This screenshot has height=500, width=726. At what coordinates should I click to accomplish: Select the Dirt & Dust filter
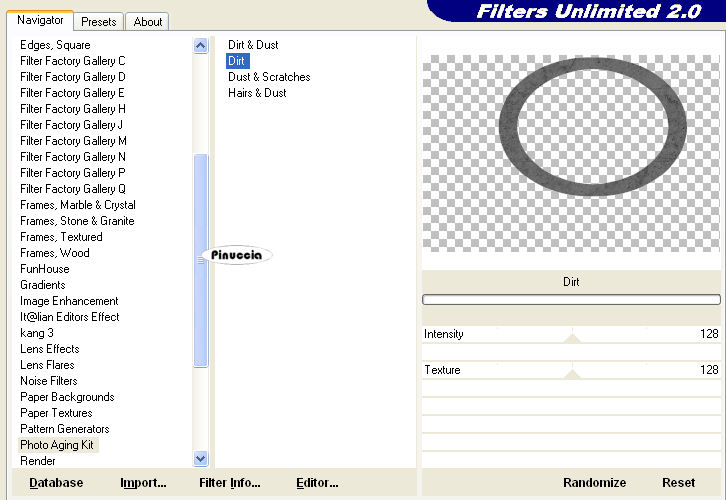(x=253, y=45)
